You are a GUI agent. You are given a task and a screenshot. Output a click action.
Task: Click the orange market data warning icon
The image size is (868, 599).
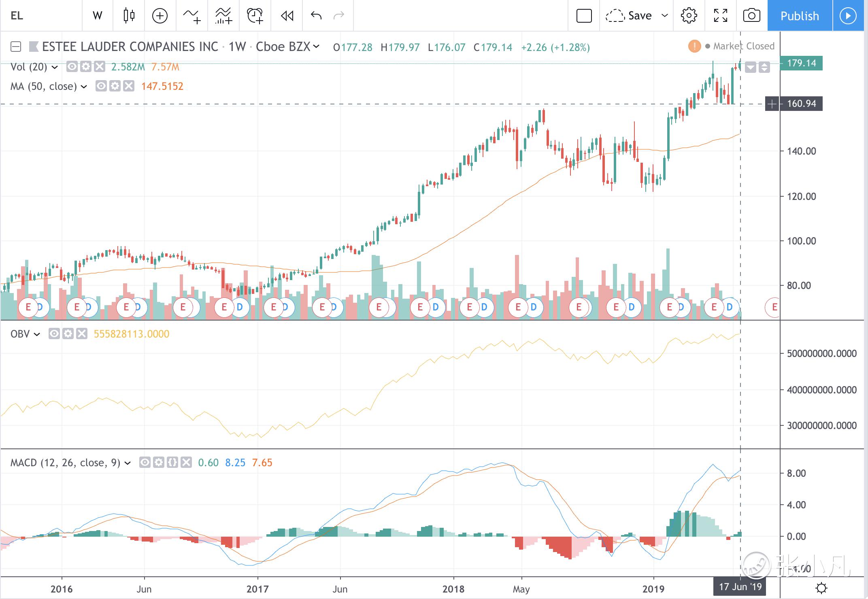[694, 46]
